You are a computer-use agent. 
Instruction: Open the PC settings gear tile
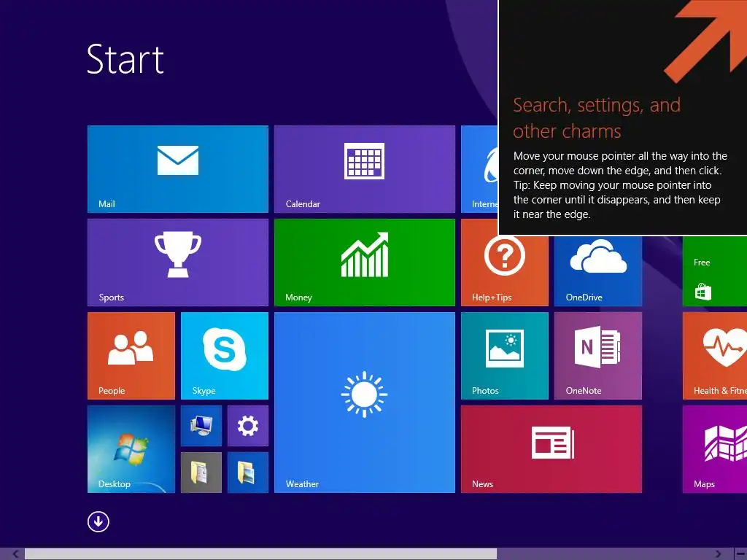(248, 426)
